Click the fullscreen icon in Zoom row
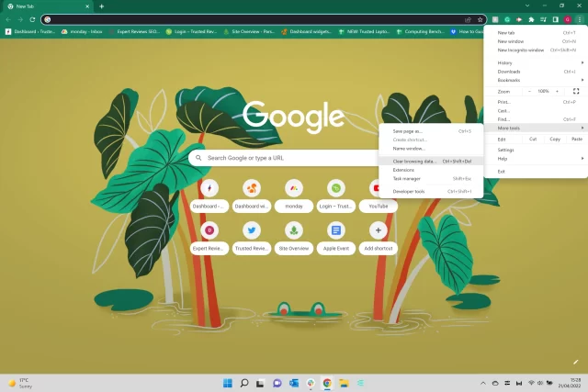 pos(576,91)
